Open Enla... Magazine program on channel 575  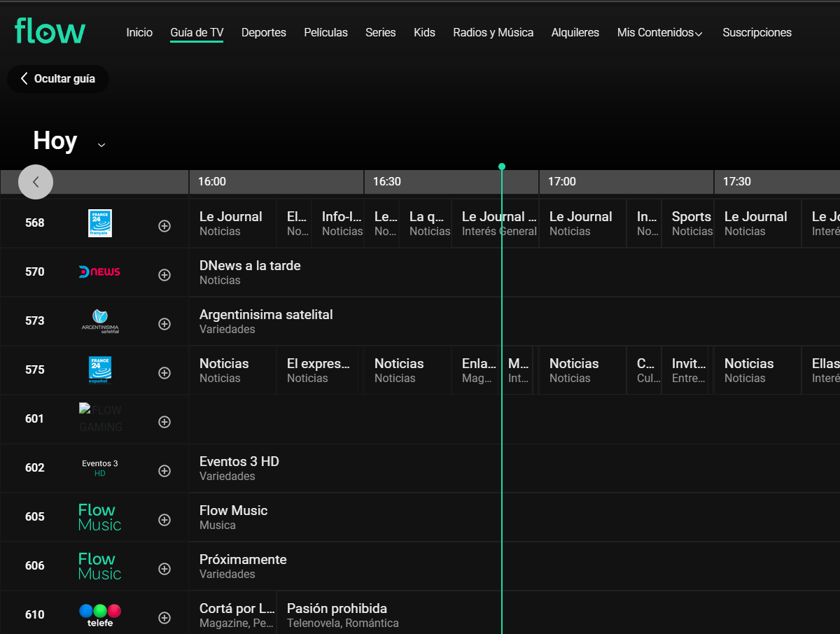coord(475,370)
